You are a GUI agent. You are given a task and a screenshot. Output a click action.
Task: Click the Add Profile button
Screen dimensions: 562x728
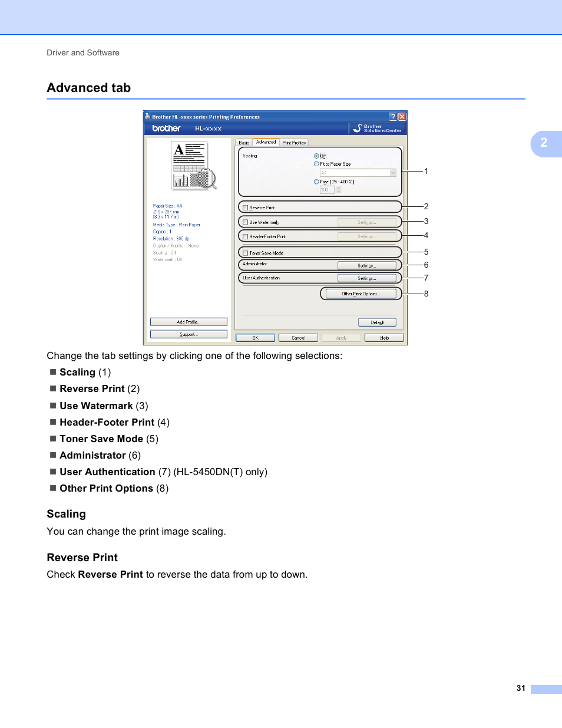pos(189,322)
